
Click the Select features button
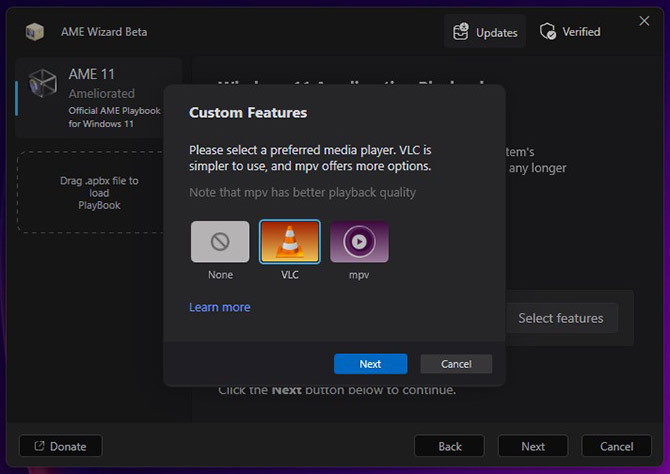point(561,318)
